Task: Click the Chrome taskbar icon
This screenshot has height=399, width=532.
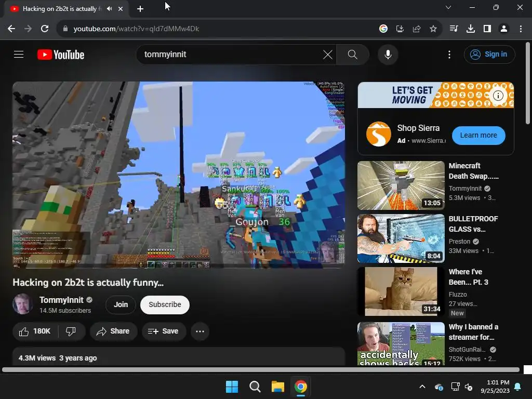Action: click(x=301, y=387)
